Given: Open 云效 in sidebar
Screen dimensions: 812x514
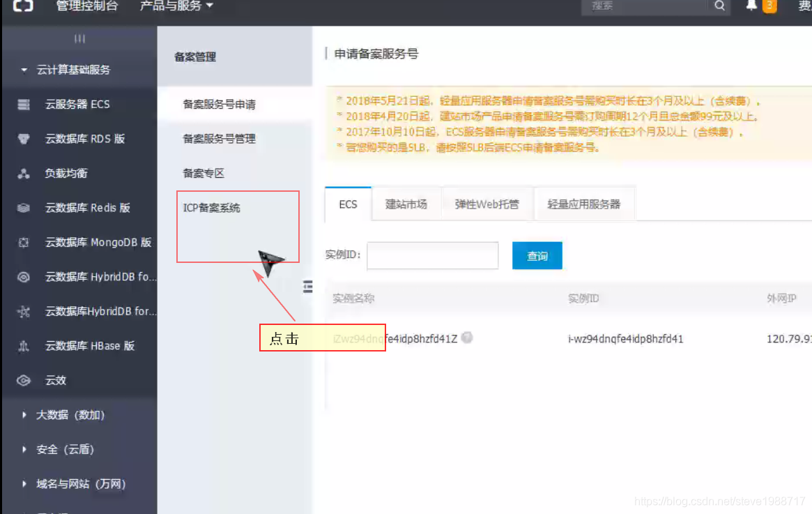Looking at the screenshot, I should coord(55,380).
